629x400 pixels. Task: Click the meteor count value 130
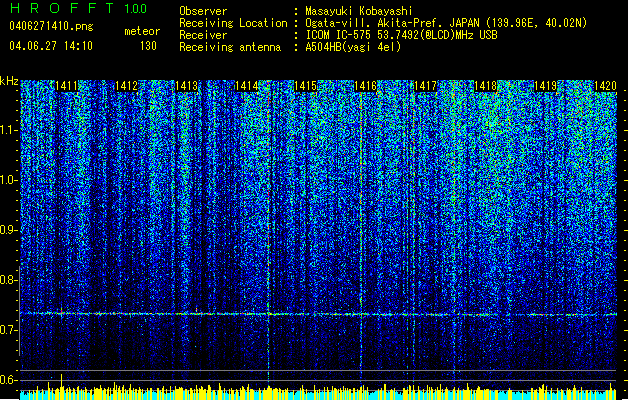pyautogui.click(x=148, y=46)
